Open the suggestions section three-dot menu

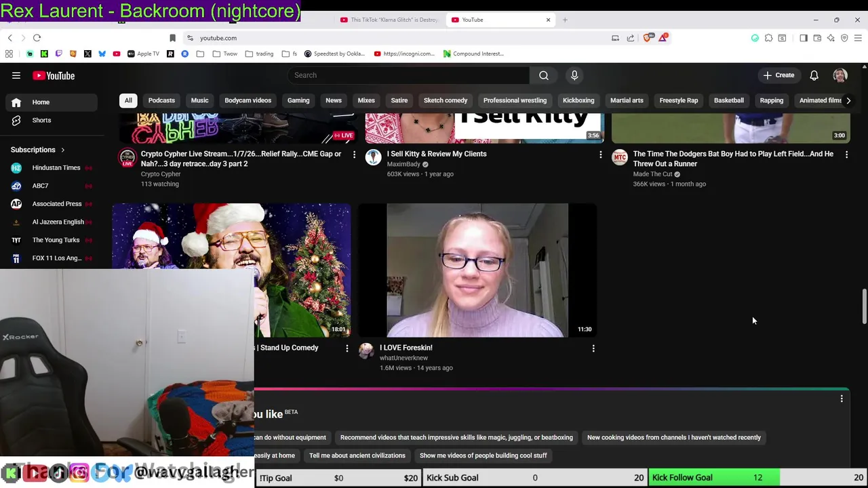842,399
